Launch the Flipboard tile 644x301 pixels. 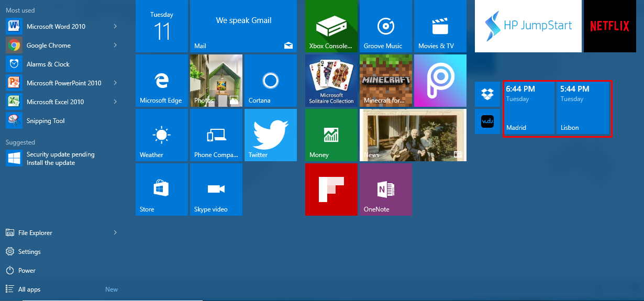331,189
